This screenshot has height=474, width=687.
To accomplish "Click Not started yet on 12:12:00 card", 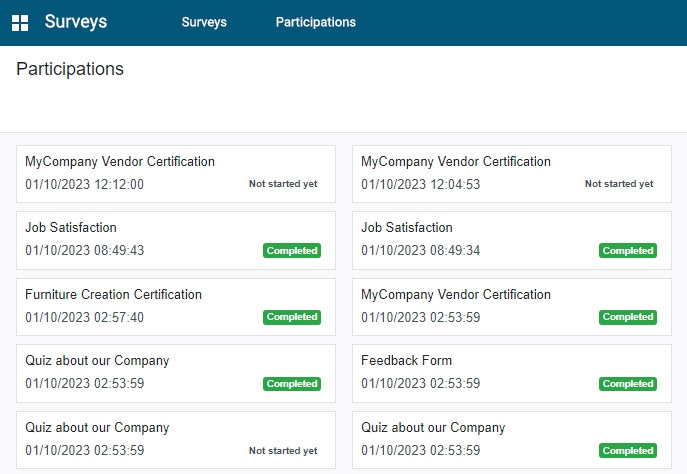I will pos(283,184).
